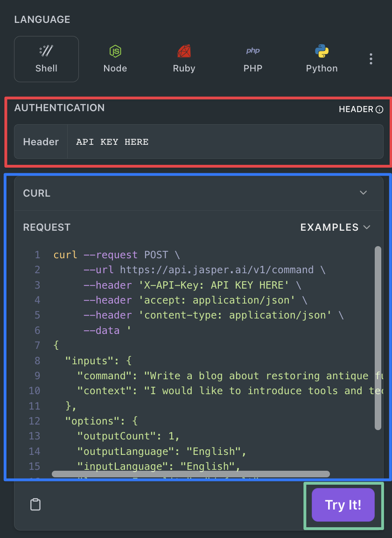Copy the request with clipboard icon
Screen dimensions: 392x538
click(x=35, y=504)
